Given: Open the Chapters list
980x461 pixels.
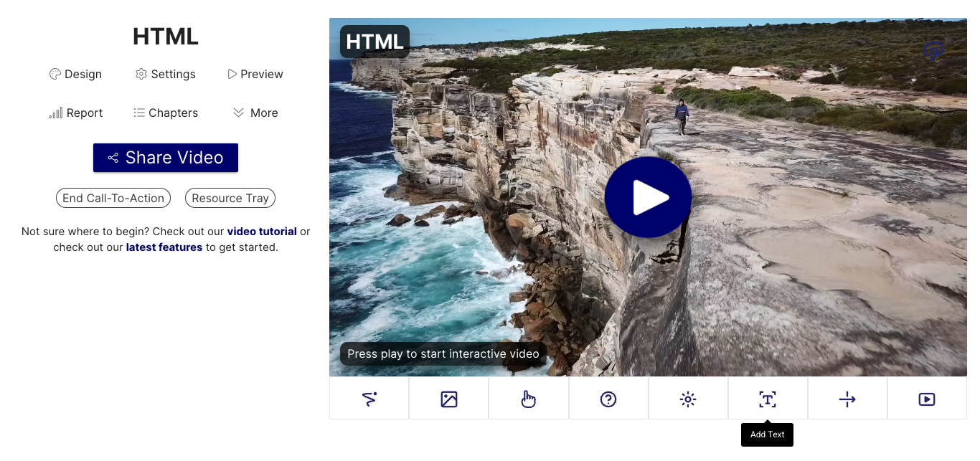Looking at the screenshot, I should pos(165,113).
